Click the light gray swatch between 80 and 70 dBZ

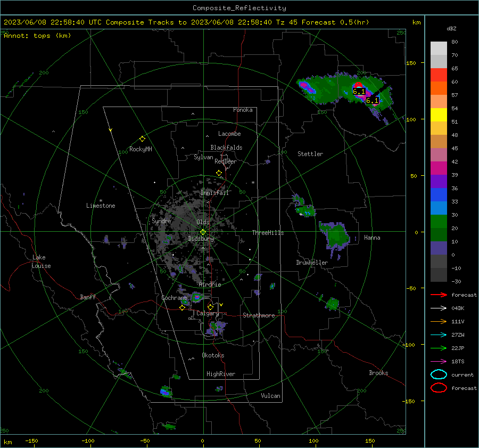tap(439, 48)
